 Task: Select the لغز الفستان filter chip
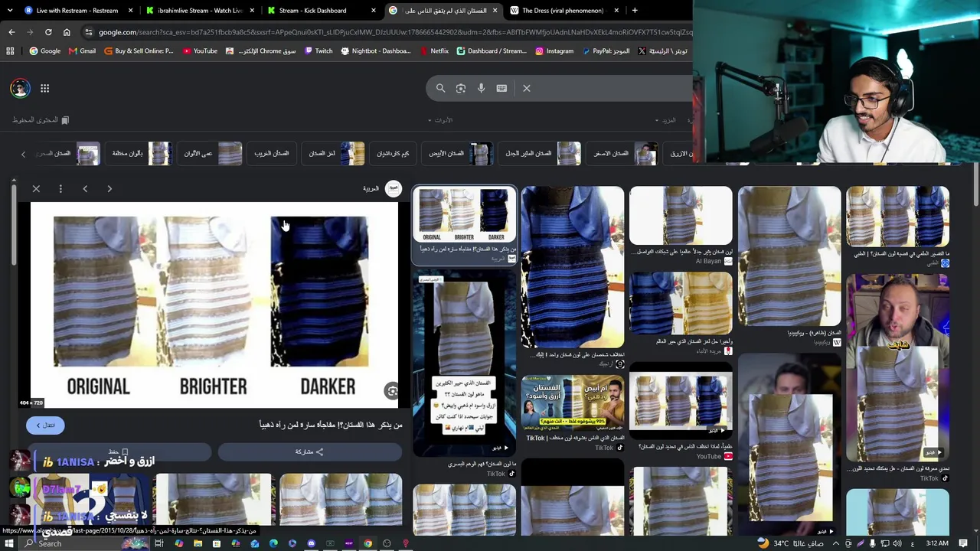[335, 153]
